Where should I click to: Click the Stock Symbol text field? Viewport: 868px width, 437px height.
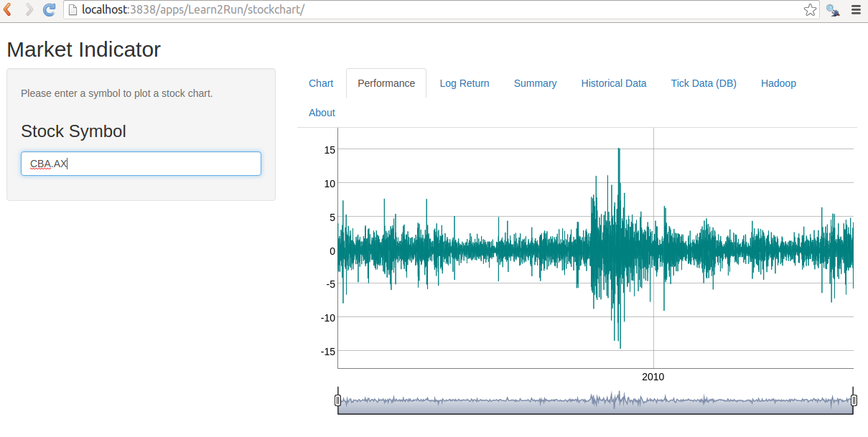(x=141, y=164)
